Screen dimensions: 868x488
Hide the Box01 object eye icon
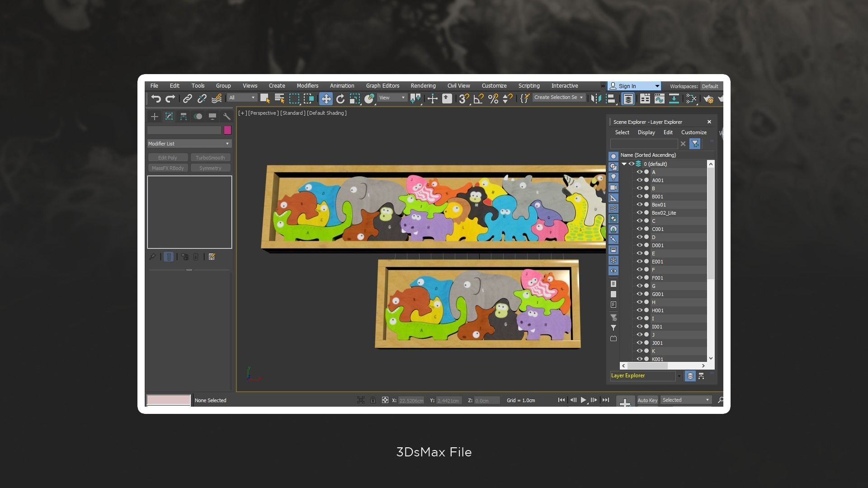639,205
